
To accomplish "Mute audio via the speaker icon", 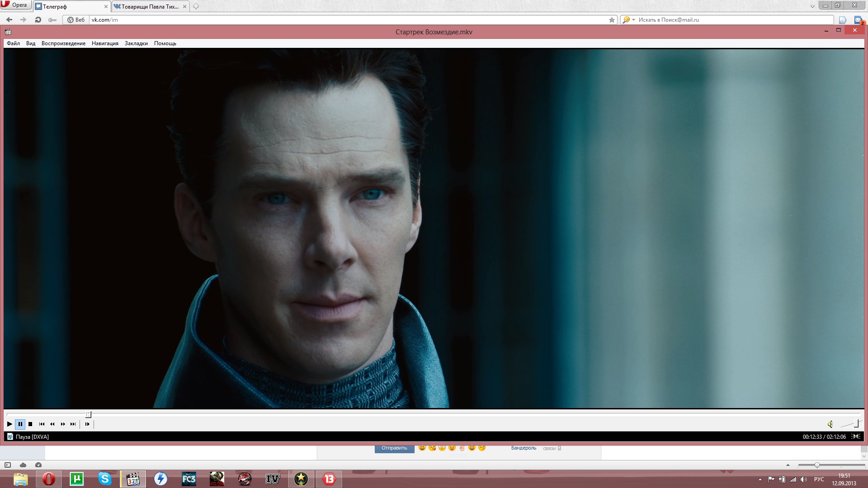I will (x=830, y=424).
